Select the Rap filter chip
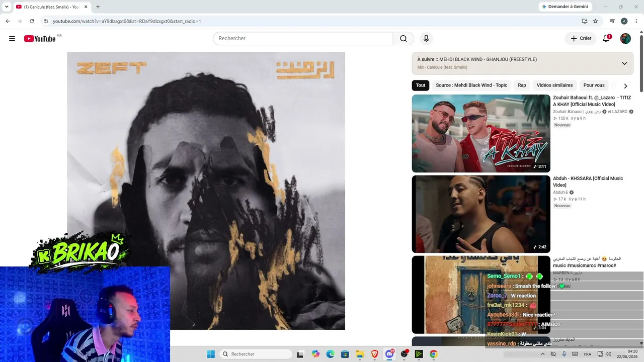644x362 pixels. tap(522, 85)
